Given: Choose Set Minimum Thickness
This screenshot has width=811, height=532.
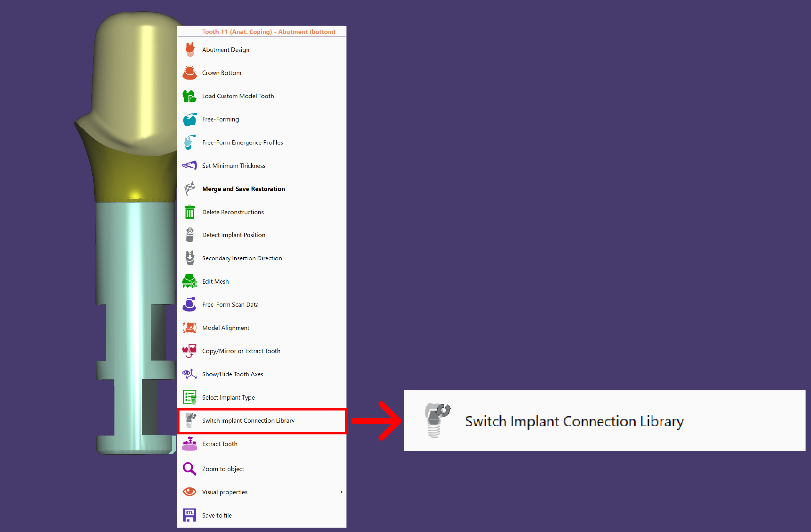Looking at the screenshot, I should pos(262,165).
